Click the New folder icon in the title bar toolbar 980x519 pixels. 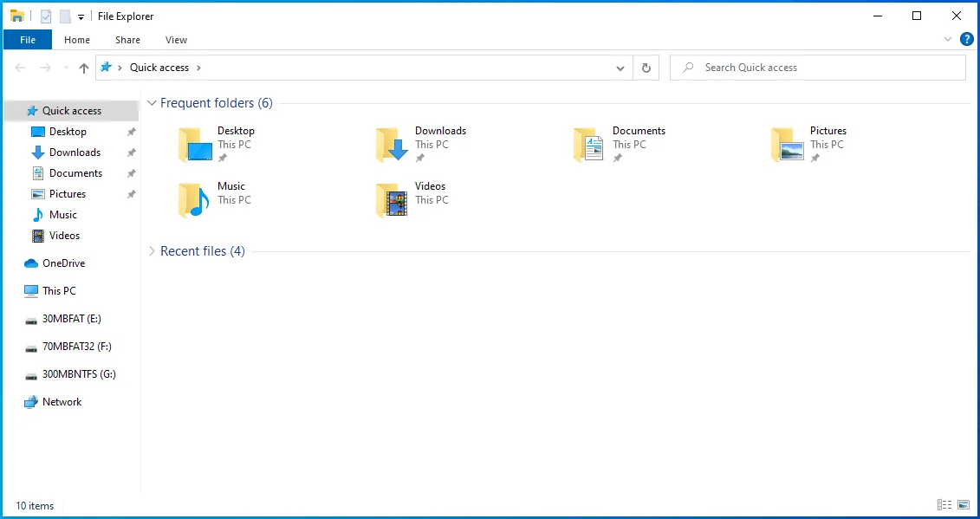[x=65, y=16]
